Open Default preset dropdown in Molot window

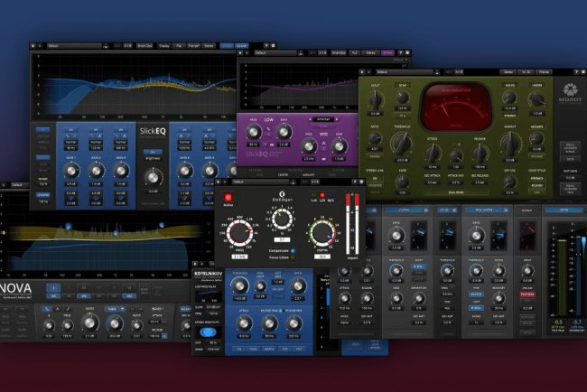tap(405, 71)
